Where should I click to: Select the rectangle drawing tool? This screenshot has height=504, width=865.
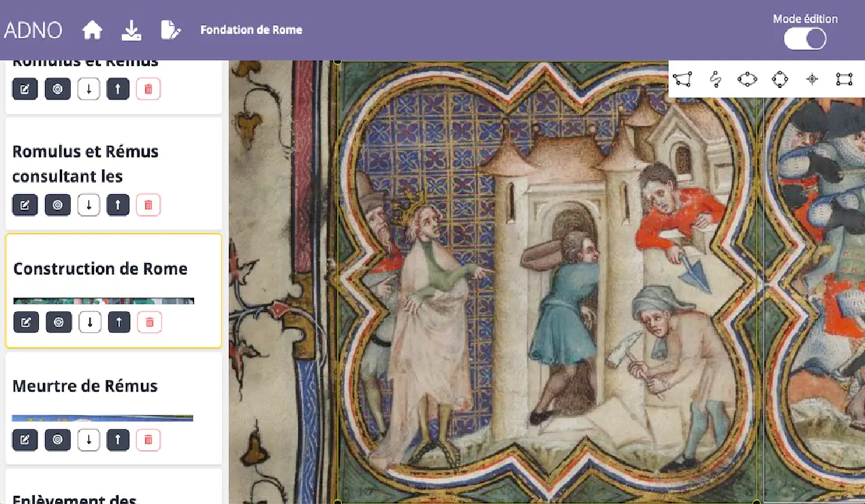pyautogui.click(x=844, y=80)
